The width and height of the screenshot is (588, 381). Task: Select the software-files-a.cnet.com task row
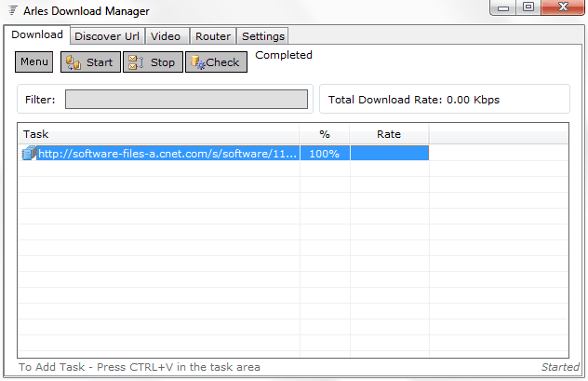click(x=223, y=153)
